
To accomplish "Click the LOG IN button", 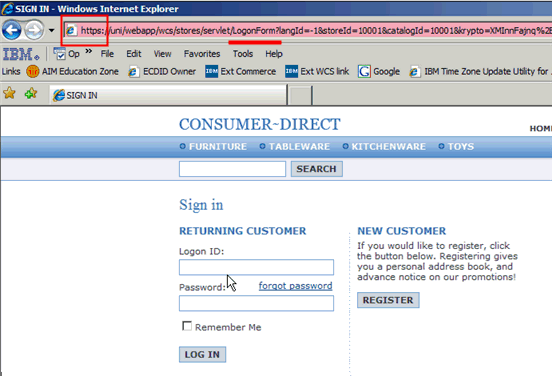I will pos(202,355).
